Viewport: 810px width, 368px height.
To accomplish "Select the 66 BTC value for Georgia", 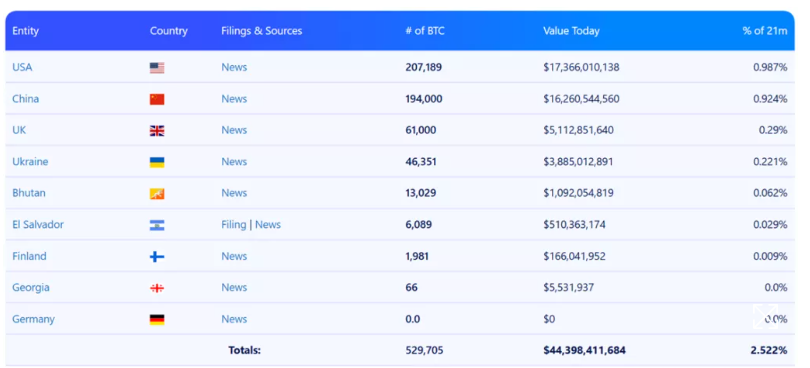I will [411, 287].
